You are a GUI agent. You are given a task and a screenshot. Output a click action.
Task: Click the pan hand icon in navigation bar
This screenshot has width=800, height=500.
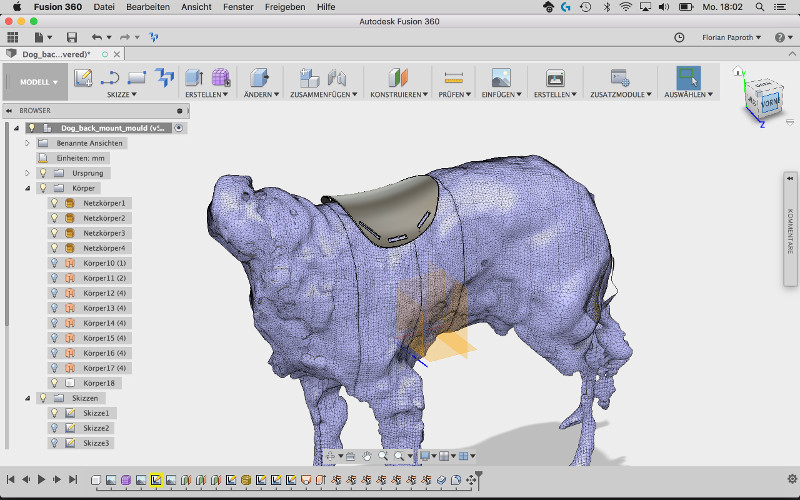367,456
